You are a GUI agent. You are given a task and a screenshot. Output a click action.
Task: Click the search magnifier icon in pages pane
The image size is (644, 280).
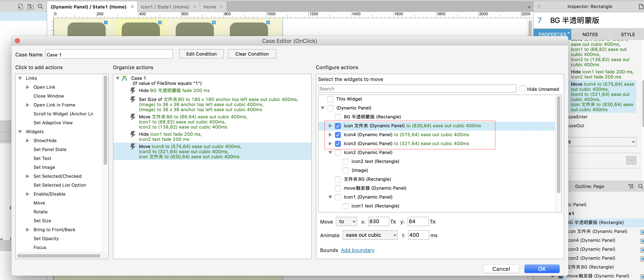[x=40, y=7]
